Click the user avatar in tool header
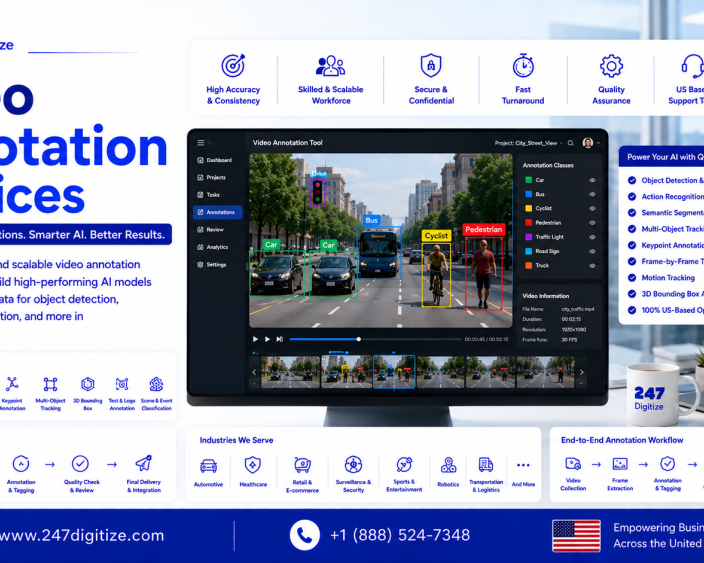 tap(588, 143)
